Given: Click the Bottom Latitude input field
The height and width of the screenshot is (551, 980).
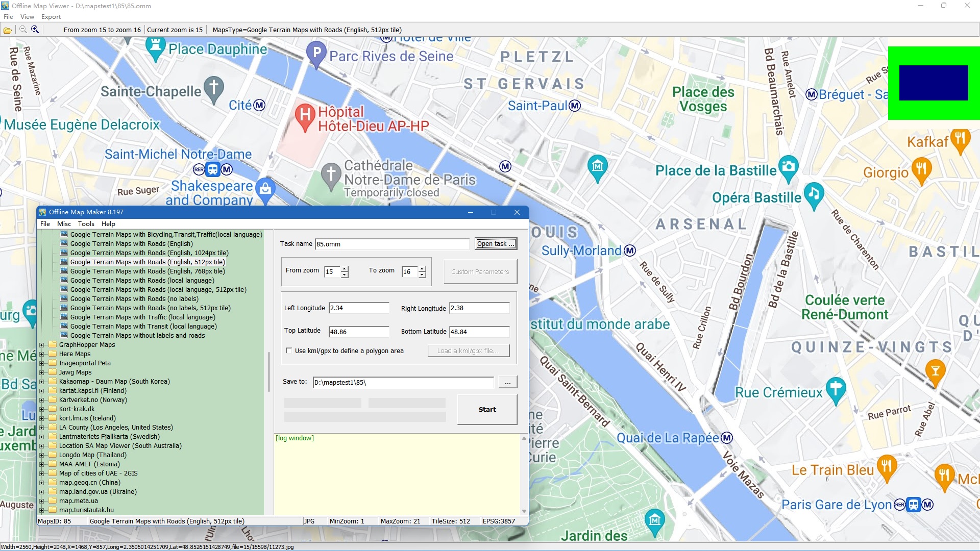Looking at the screenshot, I should (479, 332).
